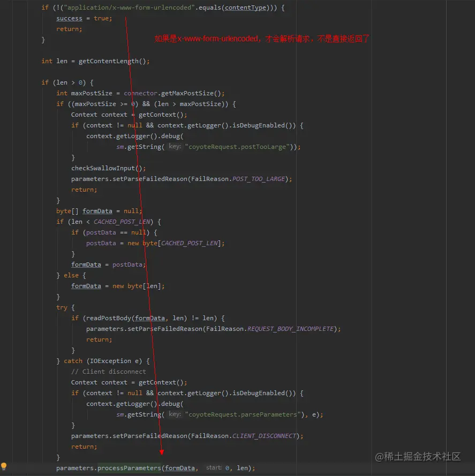Click the processParameters method call
Image resolution: width=475 pixels, height=476 pixels.
coord(129,468)
